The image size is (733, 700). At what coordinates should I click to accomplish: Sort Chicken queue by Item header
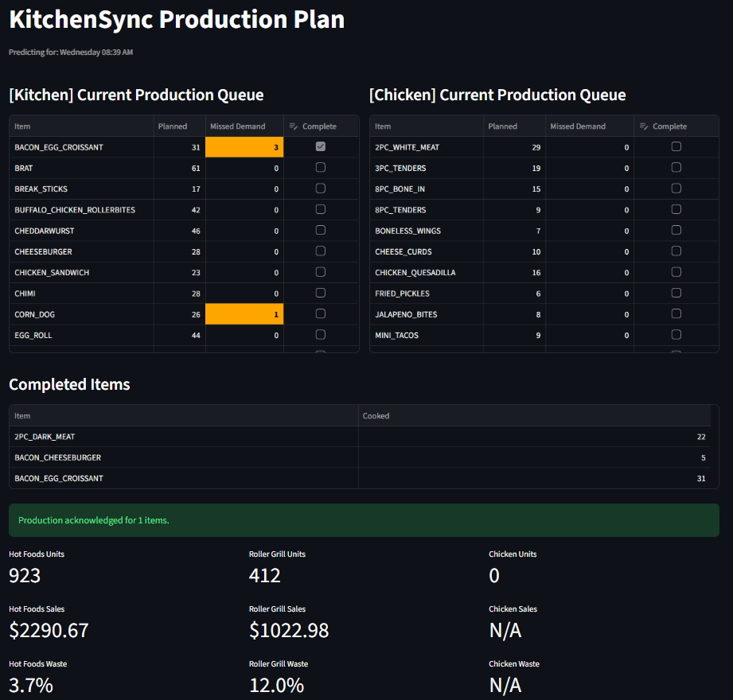(x=427, y=126)
